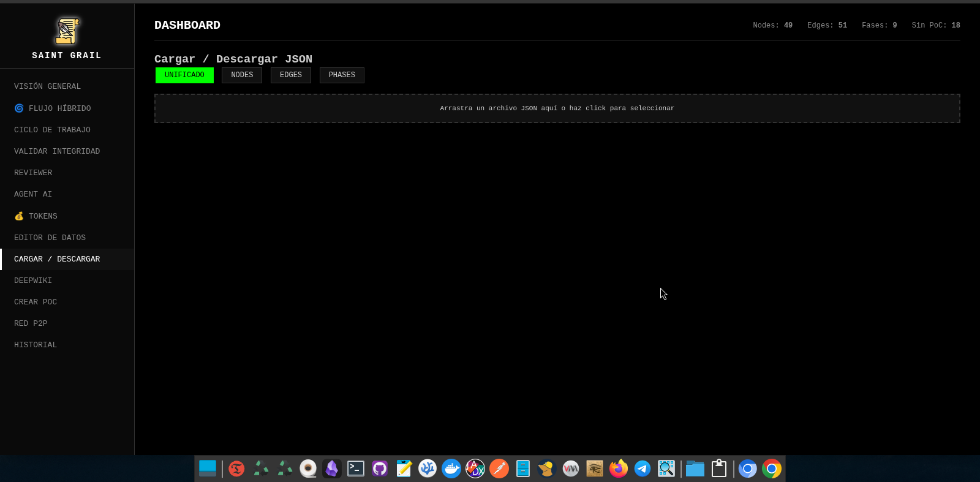Click the 'Edges: 51' counter
The image size is (980, 482).
[x=827, y=25]
